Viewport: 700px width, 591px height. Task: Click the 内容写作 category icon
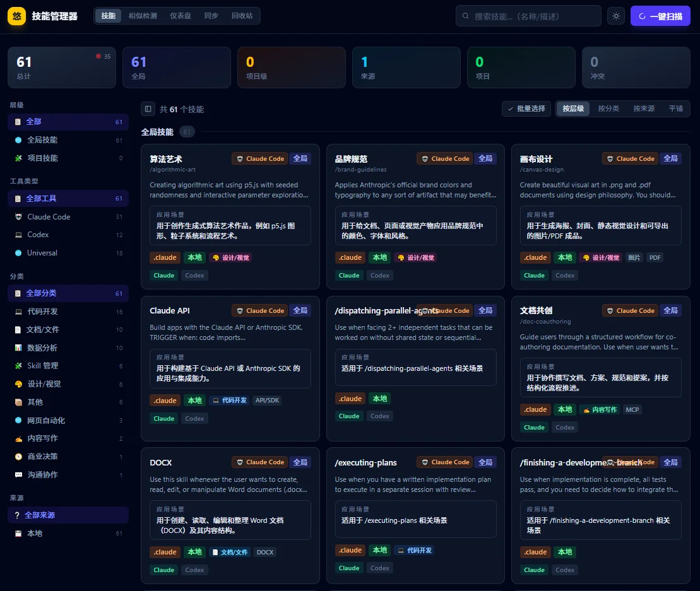18,438
